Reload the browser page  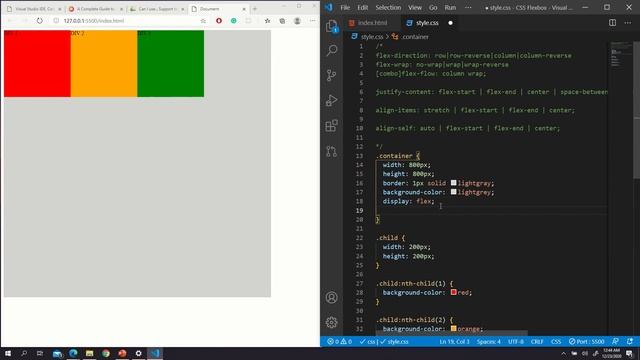coord(40,21)
